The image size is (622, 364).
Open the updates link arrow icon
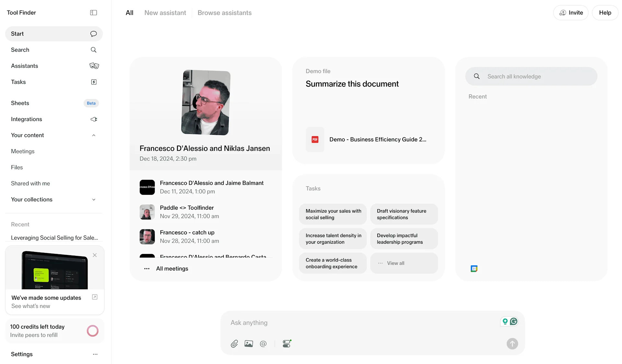[95, 297]
